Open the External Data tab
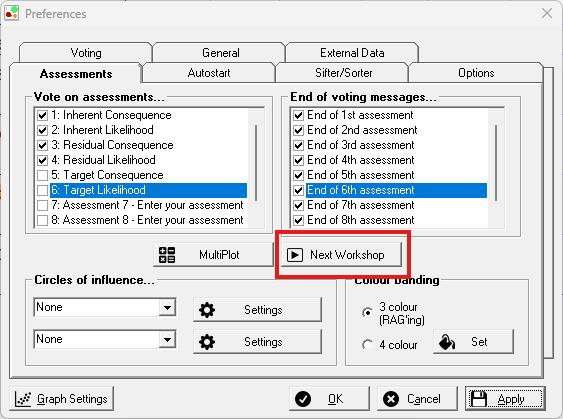 point(352,53)
